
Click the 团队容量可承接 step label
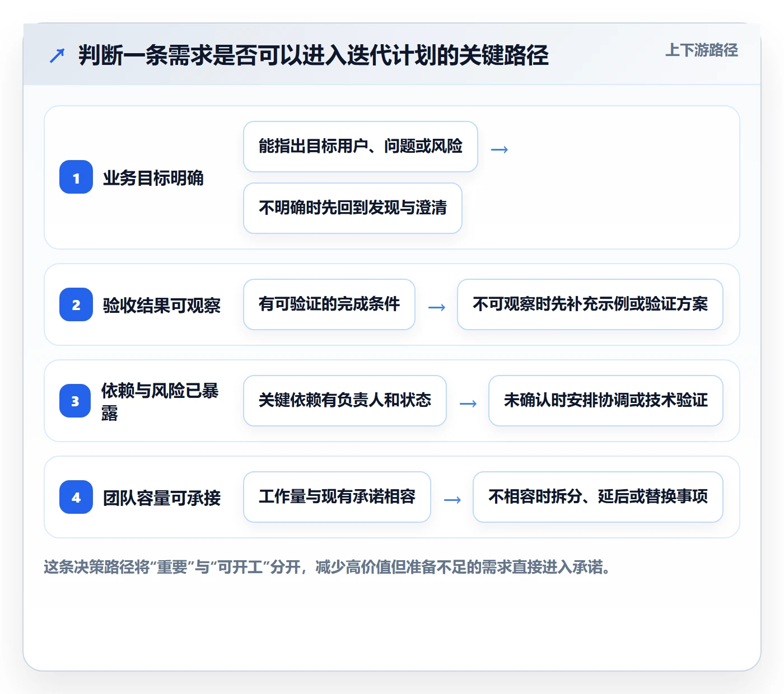pyautogui.click(x=162, y=498)
